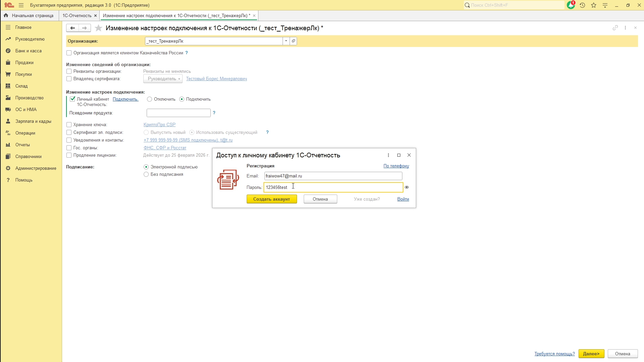The width and height of the screenshot is (644, 362).
Task: Select the Отключить radio button
Action: pos(149,99)
